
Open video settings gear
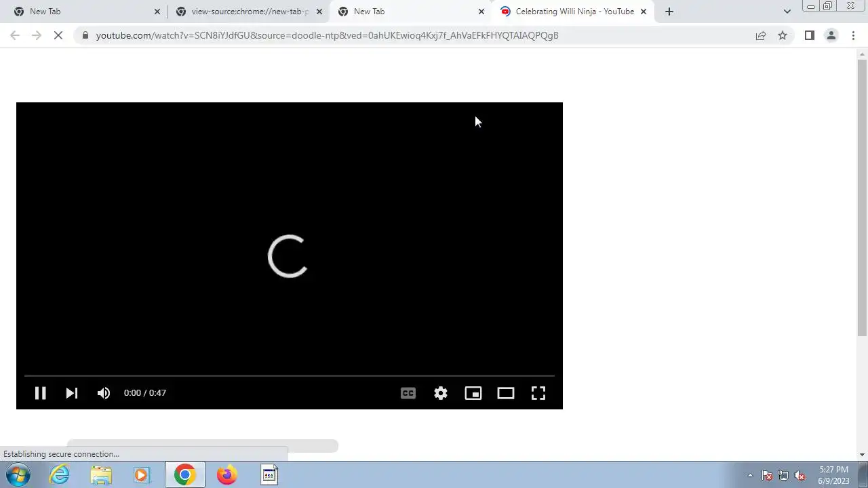441,393
